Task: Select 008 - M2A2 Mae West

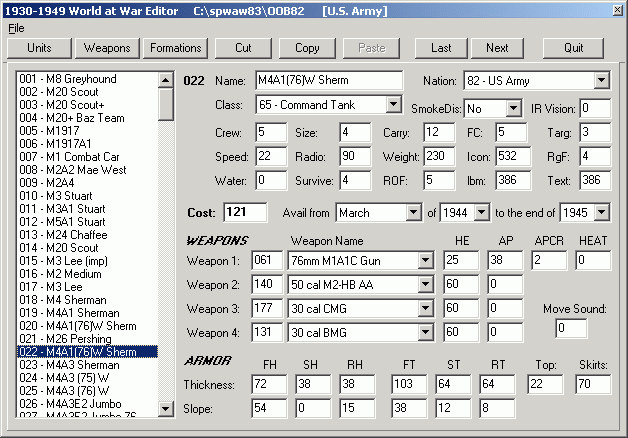Action: coord(87,170)
